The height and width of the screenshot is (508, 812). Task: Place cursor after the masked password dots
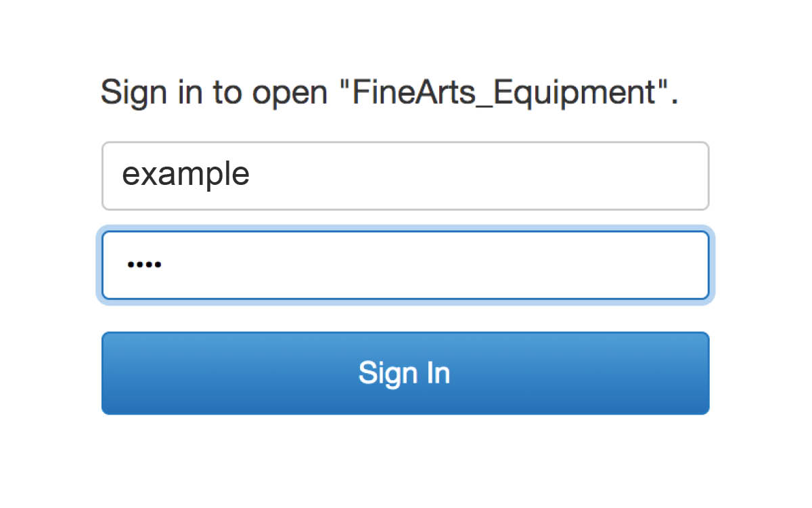tap(163, 265)
